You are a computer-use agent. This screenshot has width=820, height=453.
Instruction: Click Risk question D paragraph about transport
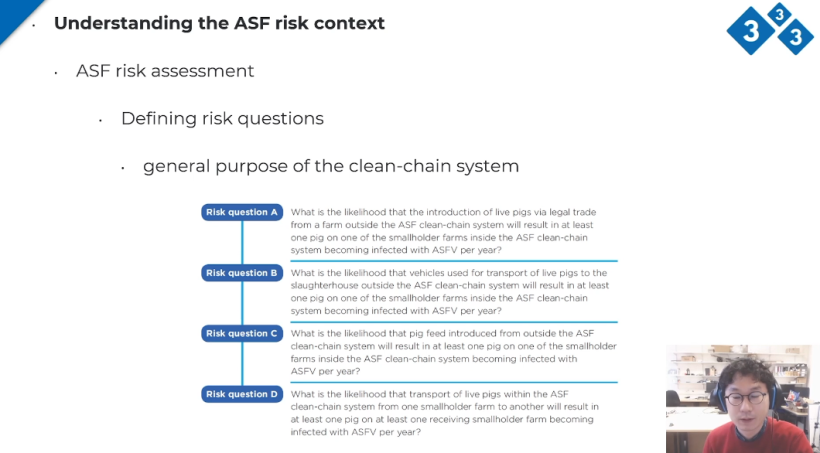click(x=445, y=413)
